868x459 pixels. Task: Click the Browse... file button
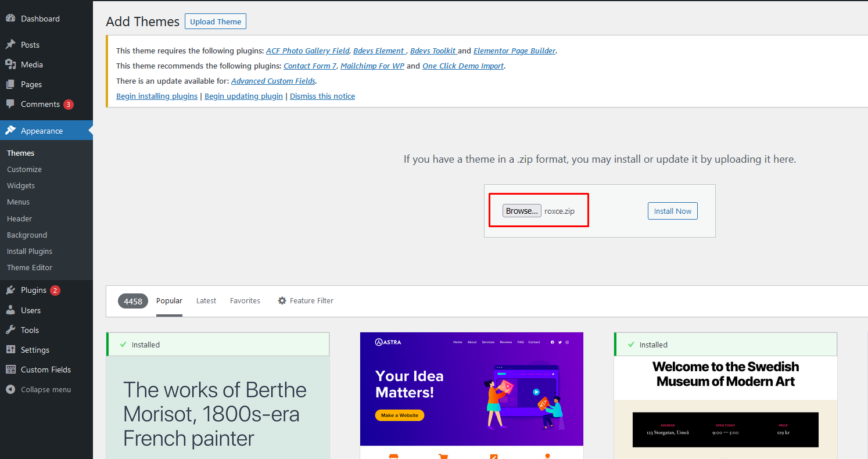click(522, 211)
